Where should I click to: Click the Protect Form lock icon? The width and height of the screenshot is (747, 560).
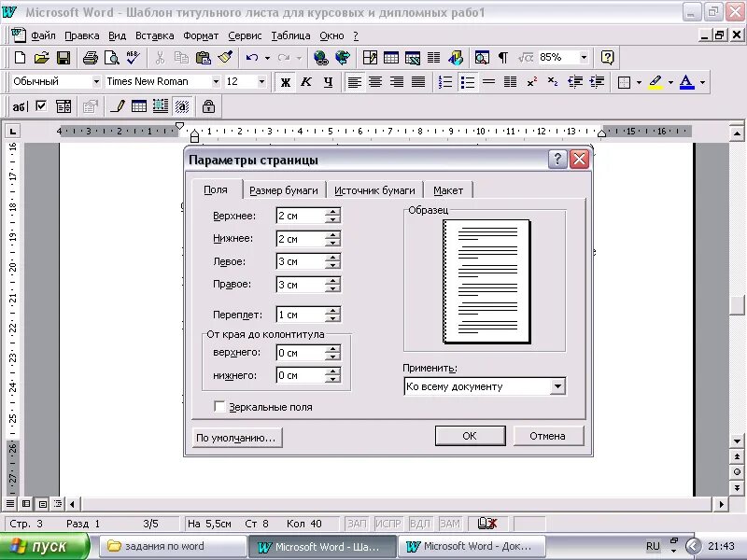(x=208, y=106)
